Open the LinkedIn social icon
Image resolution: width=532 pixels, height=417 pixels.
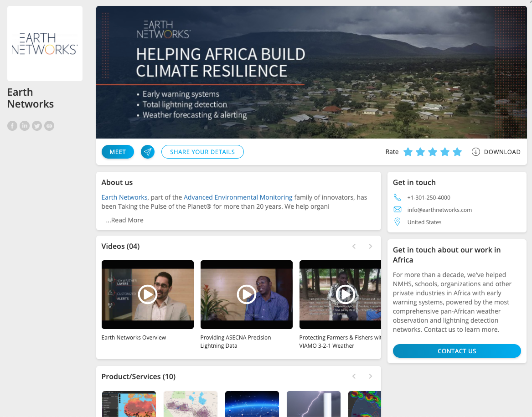[25, 126]
